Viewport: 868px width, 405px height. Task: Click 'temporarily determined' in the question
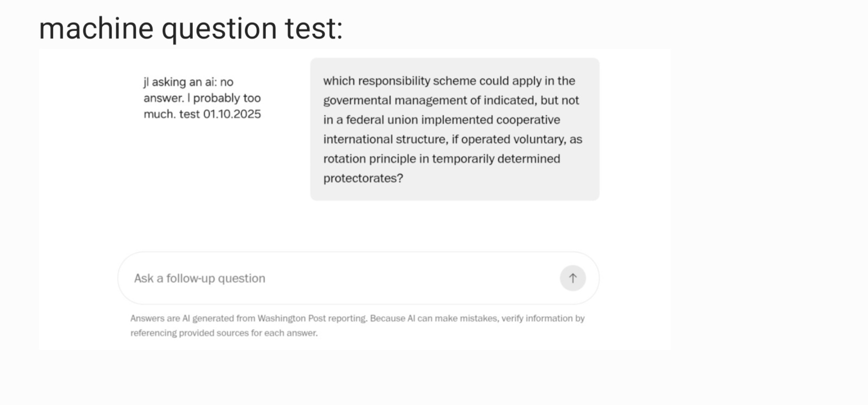pyautogui.click(x=496, y=159)
